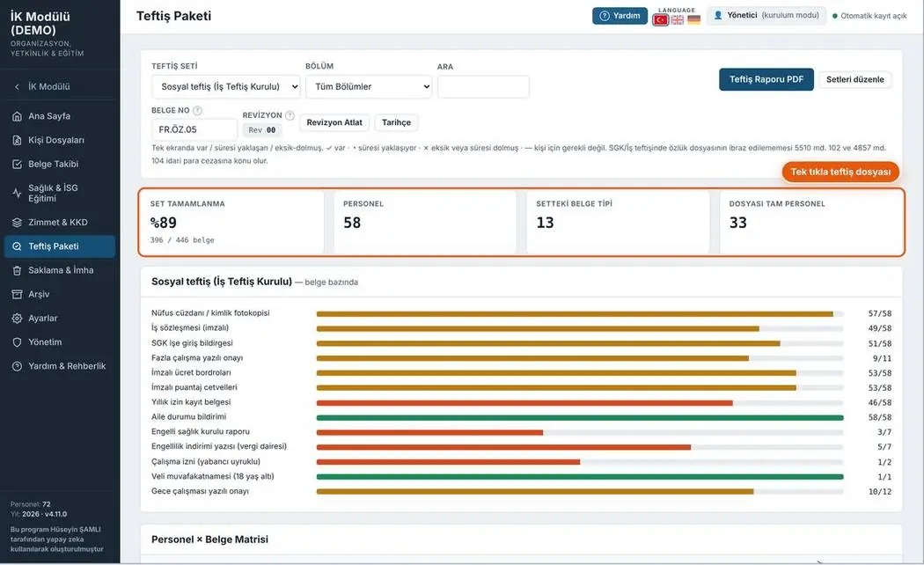Screen dimensions: 924x565
Task: Click the Setteki Belge Tipi 13 card
Action: [x=618, y=222]
